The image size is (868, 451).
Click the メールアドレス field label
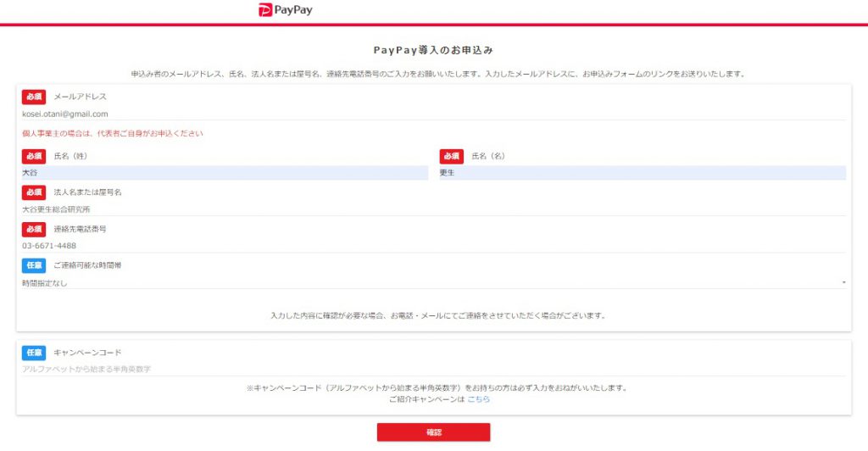pos(81,97)
